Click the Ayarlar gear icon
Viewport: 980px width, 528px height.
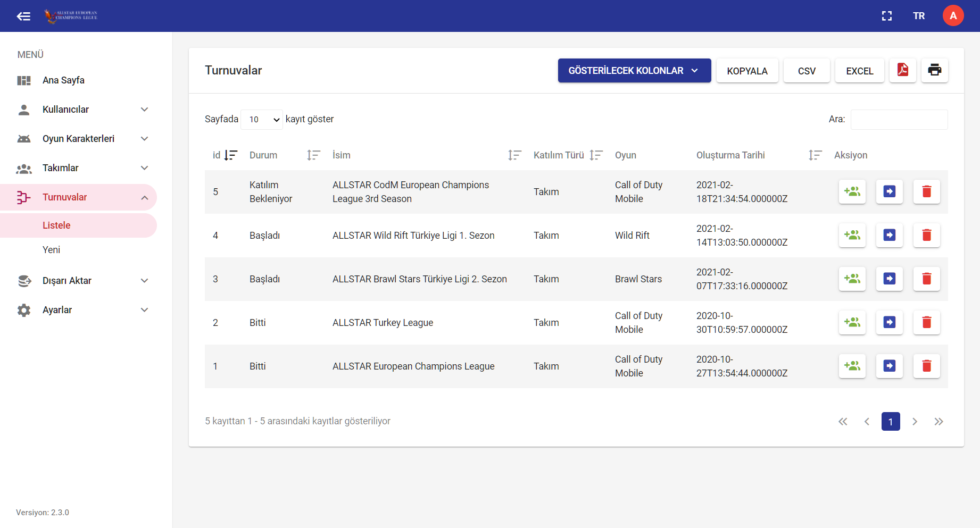pos(24,310)
